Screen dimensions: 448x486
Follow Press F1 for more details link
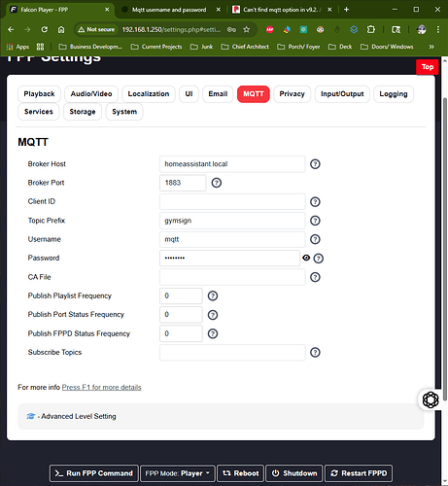click(x=101, y=387)
